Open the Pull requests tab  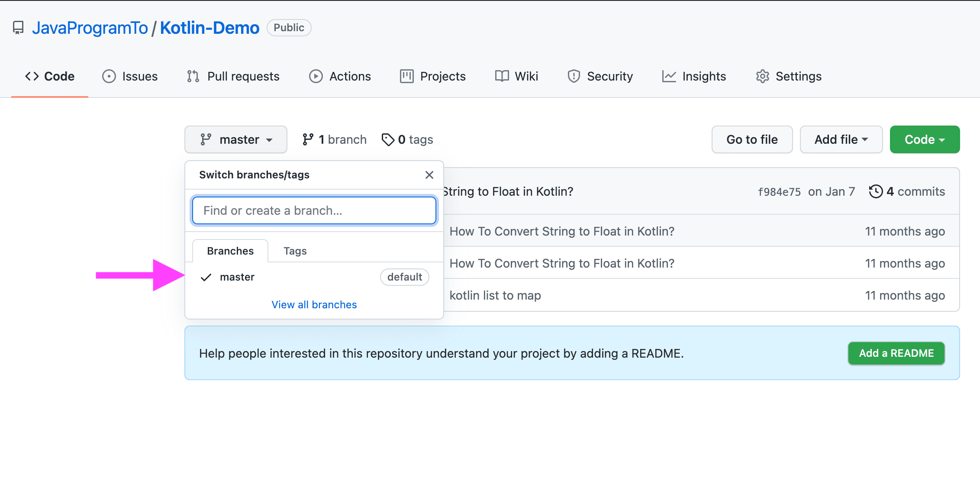[233, 76]
